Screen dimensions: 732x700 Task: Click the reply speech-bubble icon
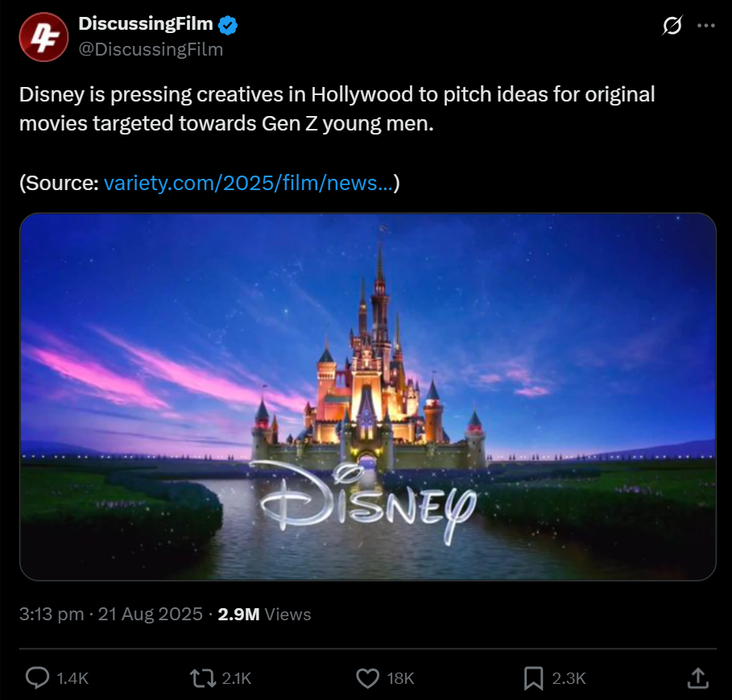coord(37,678)
